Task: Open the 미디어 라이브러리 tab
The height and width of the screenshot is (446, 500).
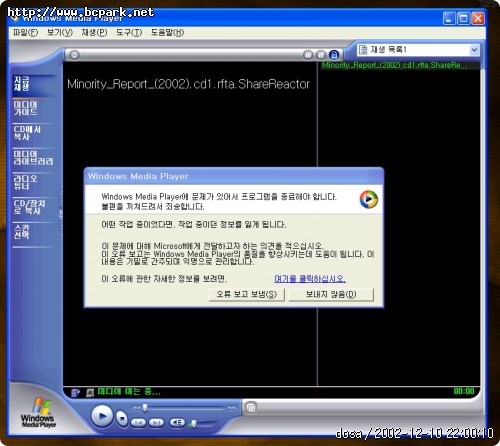Action: [x=33, y=158]
